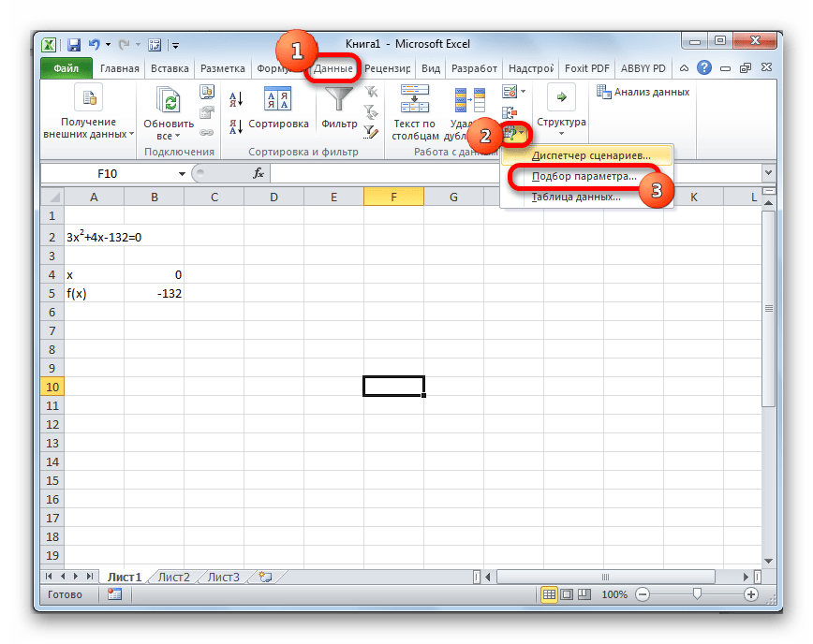
Task: Select Подбор параметра menu item
Action: pyautogui.click(x=584, y=176)
